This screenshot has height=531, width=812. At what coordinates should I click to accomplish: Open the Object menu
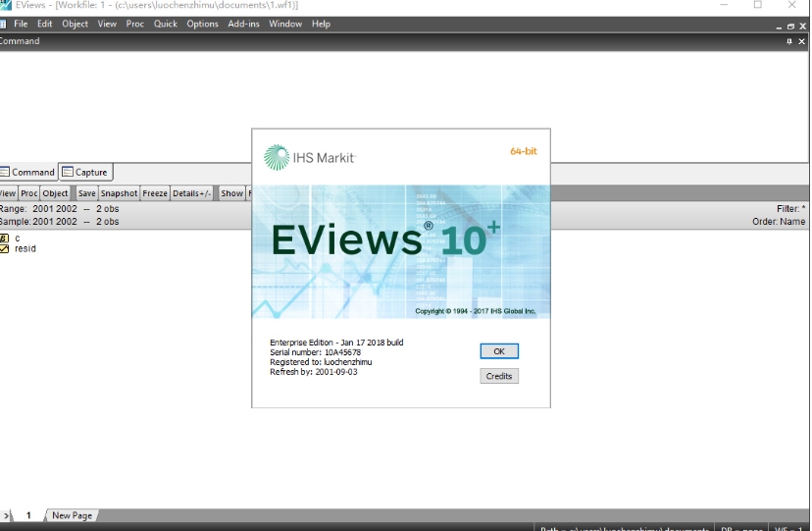click(x=76, y=24)
